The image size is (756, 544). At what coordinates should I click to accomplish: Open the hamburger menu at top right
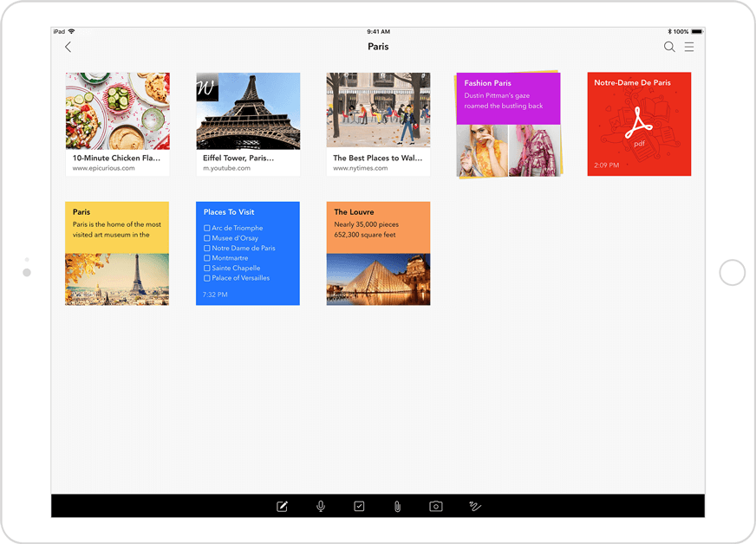689,47
